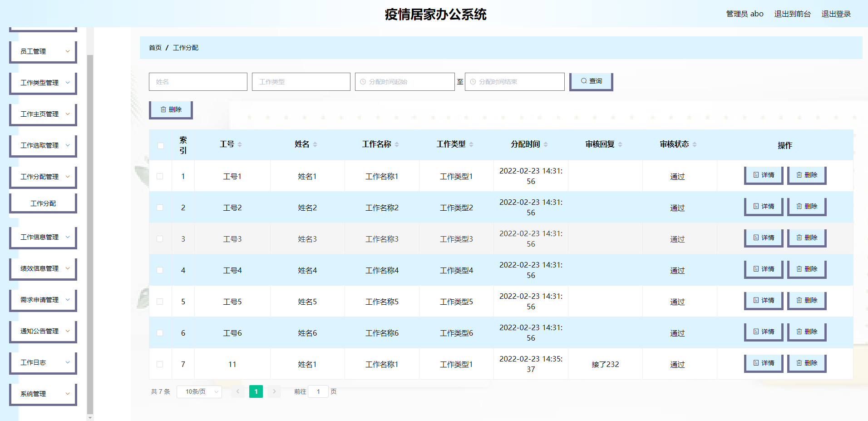Open 详情 for 工号4 row
This screenshot has height=421, width=868.
click(764, 269)
